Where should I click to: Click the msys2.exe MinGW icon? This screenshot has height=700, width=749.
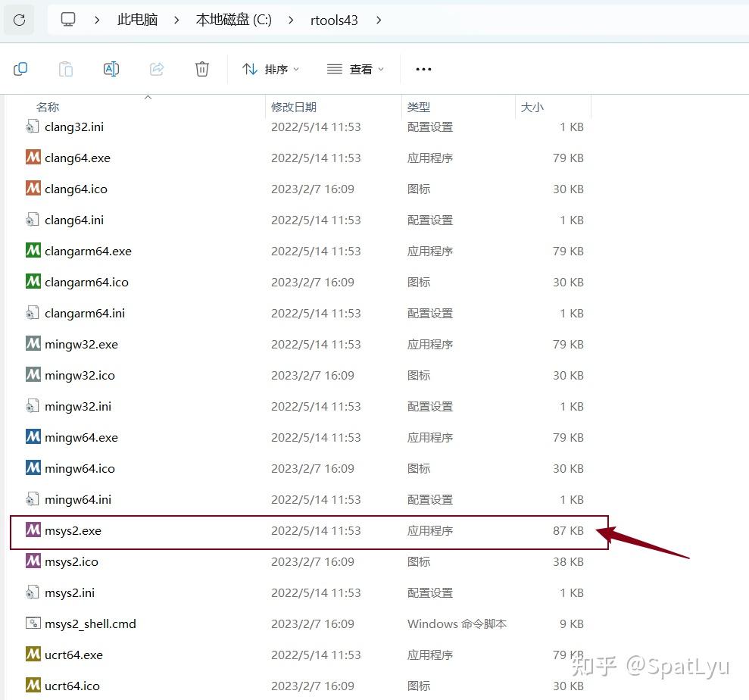point(33,530)
